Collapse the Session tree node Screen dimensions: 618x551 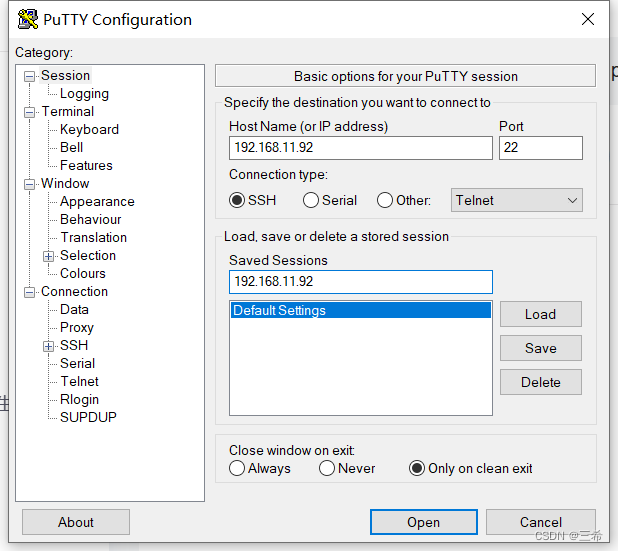click(29, 76)
